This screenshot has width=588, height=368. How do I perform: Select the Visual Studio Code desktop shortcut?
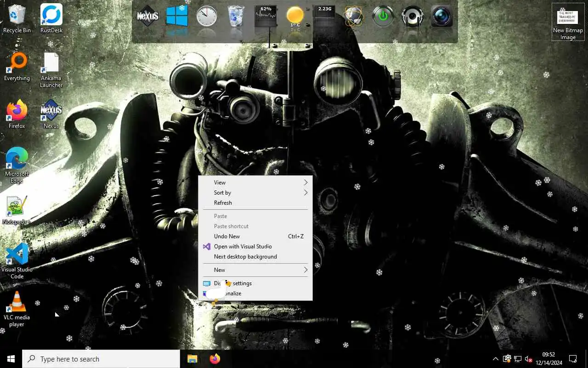pos(17,261)
